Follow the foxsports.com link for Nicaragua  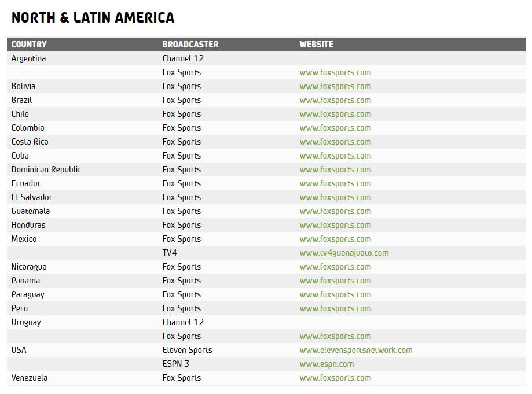coord(335,267)
